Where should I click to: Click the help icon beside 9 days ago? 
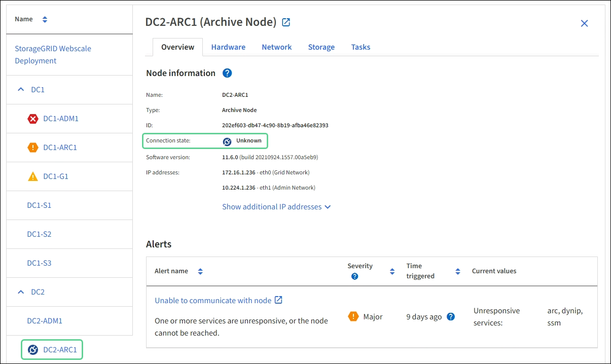pyautogui.click(x=450, y=317)
